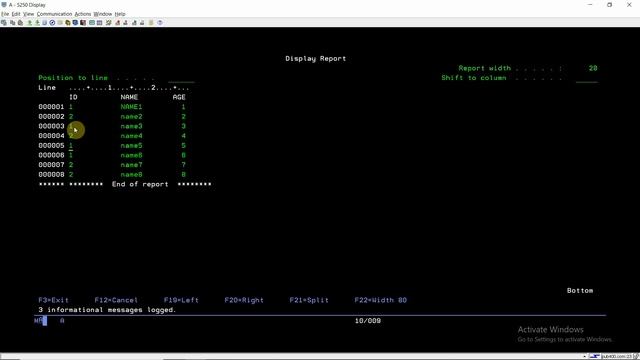Click the F12=Cancel function key

116,300
